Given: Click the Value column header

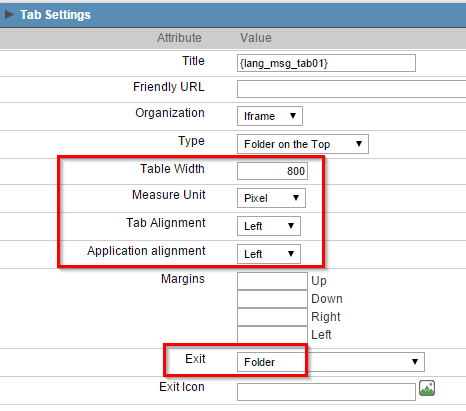Looking at the screenshot, I should coord(256,38).
